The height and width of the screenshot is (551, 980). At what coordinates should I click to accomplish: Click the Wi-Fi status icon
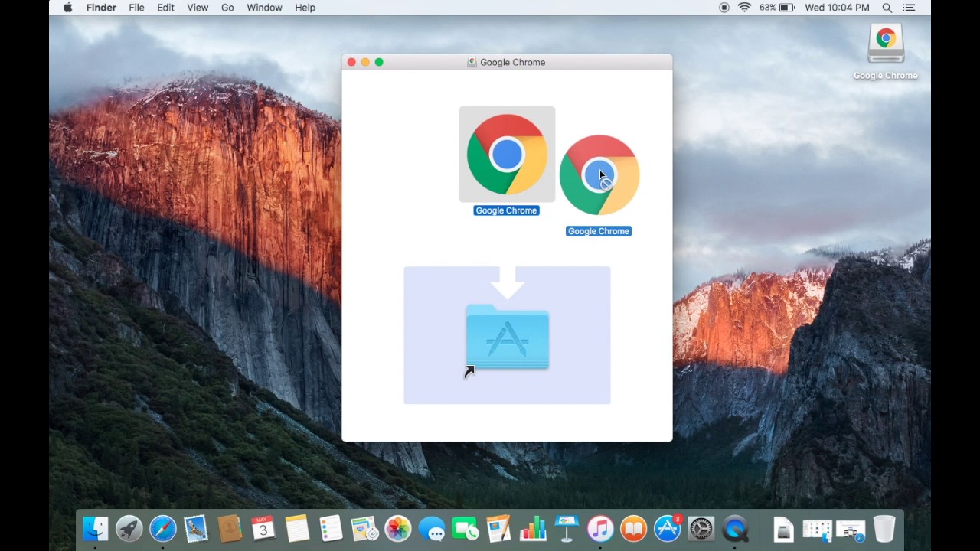tap(744, 8)
